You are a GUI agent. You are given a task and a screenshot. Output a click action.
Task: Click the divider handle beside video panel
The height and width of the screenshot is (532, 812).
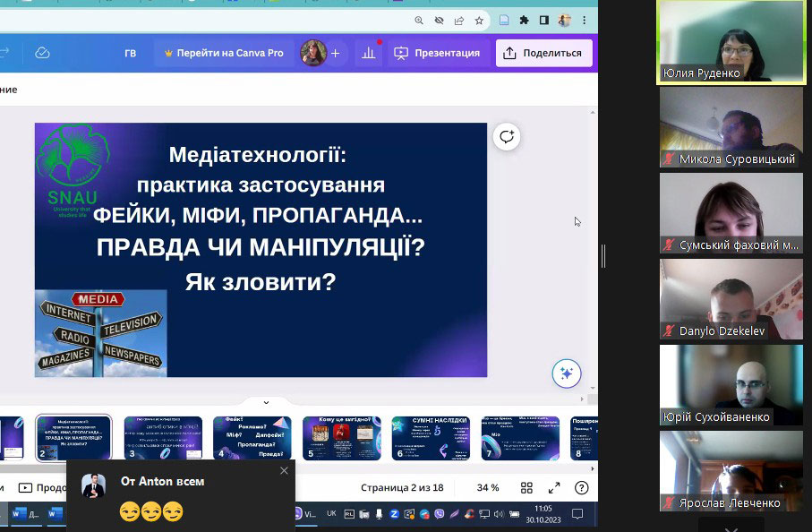(x=603, y=256)
